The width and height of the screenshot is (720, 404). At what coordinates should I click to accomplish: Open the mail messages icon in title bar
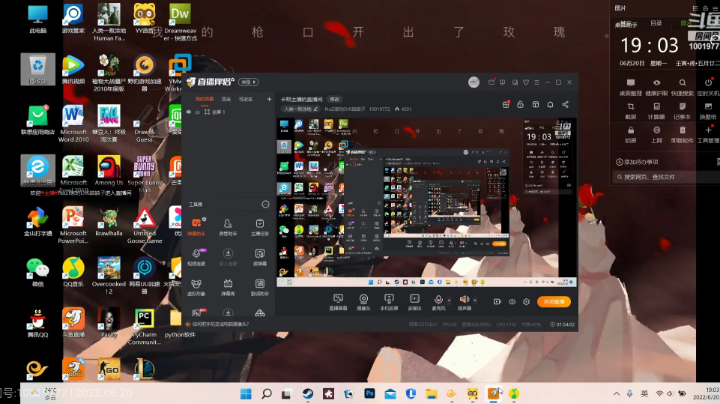[491, 82]
